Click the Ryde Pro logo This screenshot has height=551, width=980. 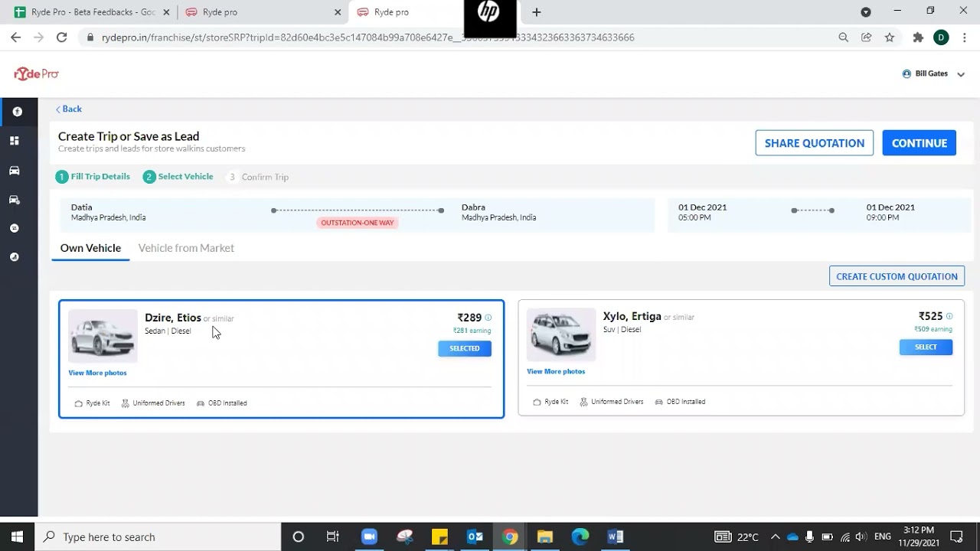pos(36,73)
